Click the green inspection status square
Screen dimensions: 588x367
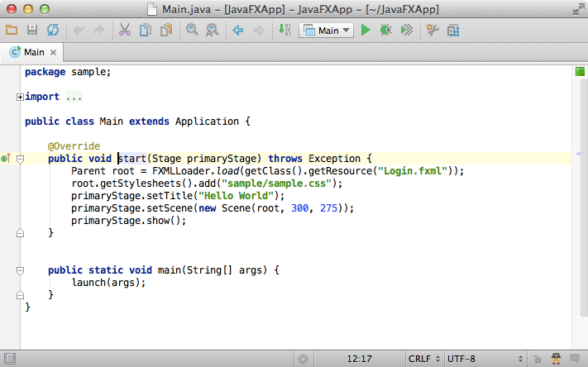[x=580, y=72]
